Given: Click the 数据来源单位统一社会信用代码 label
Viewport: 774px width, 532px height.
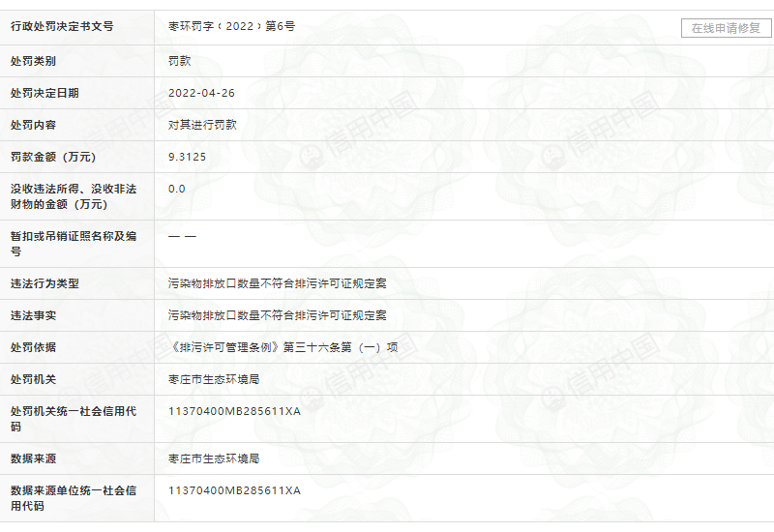Looking at the screenshot, I should (x=74, y=498).
